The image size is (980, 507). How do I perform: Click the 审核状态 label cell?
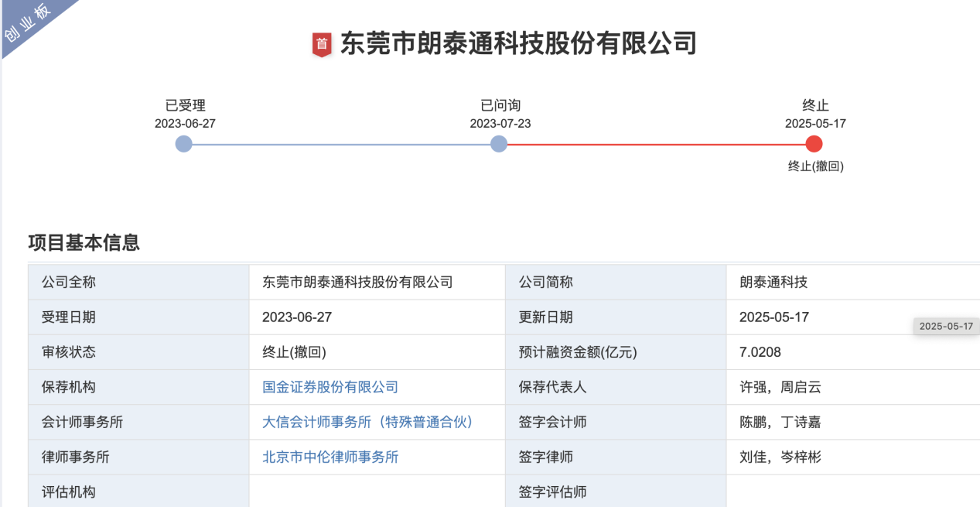click(x=138, y=352)
